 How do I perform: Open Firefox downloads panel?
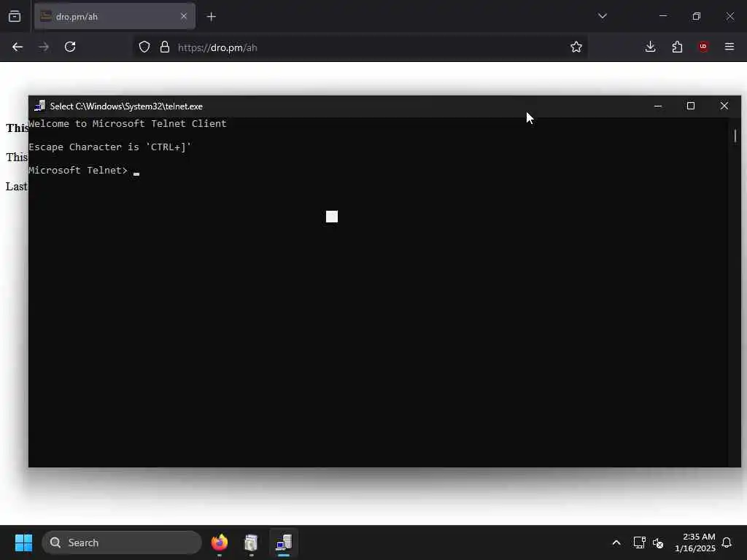(x=650, y=47)
